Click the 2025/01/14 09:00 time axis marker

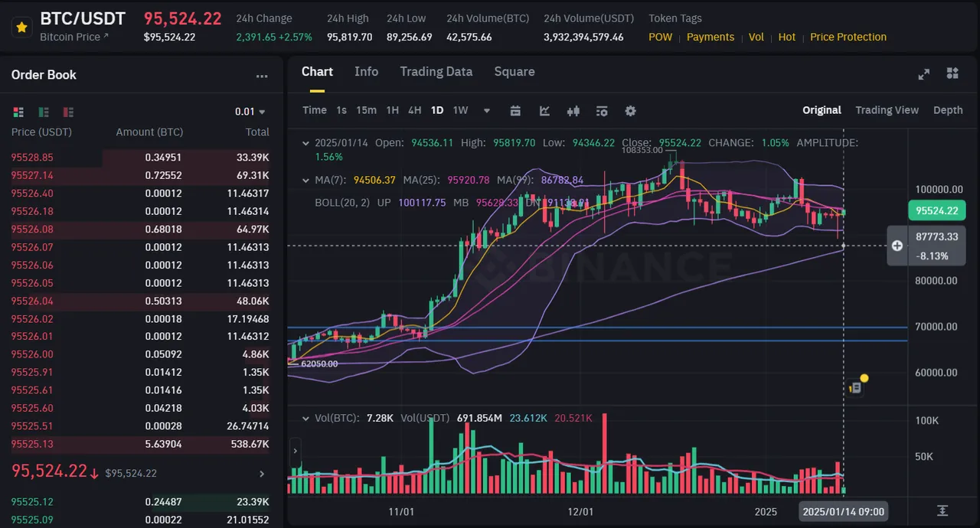pos(844,511)
